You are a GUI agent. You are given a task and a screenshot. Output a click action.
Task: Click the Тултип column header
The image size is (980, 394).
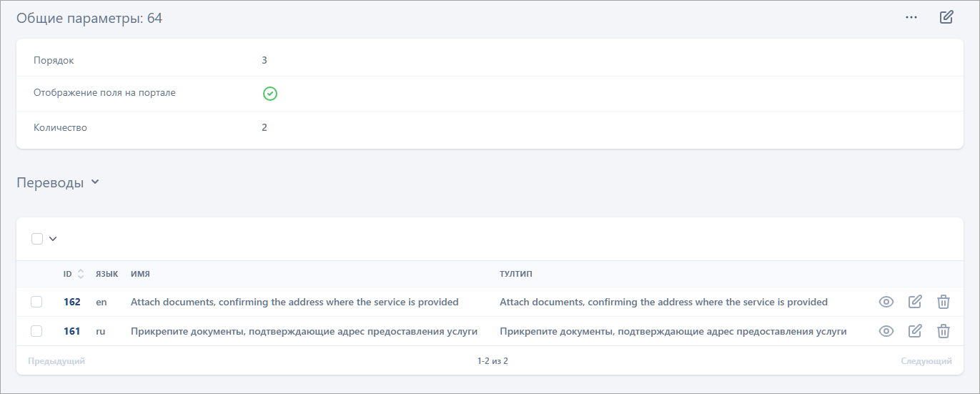pyautogui.click(x=516, y=274)
